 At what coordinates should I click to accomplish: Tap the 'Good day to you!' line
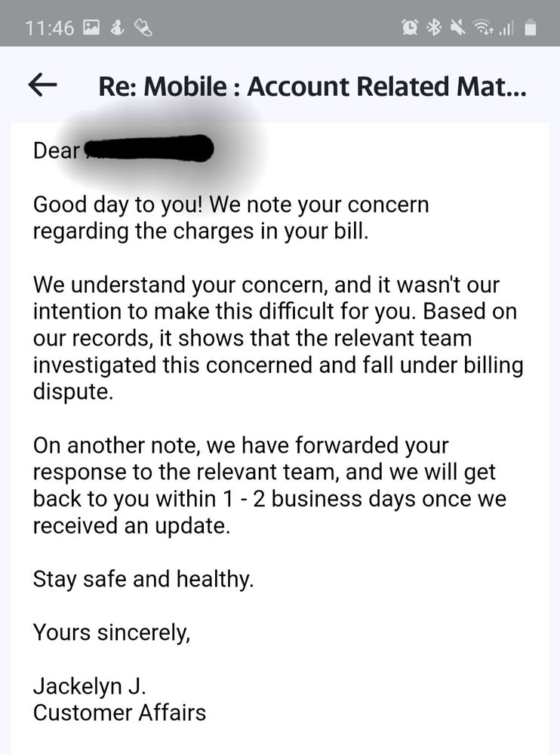pos(118,205)
